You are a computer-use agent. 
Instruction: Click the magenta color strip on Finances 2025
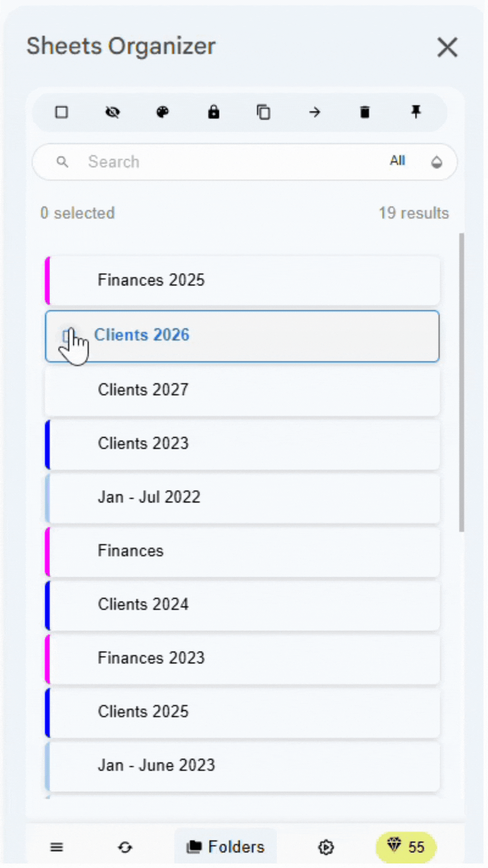pyautogui.click(x=47, y=280)
